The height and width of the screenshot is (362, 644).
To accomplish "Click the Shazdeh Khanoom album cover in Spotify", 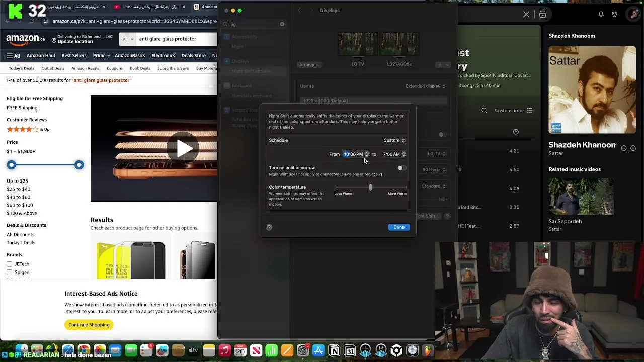I will [x=592, y=90].
